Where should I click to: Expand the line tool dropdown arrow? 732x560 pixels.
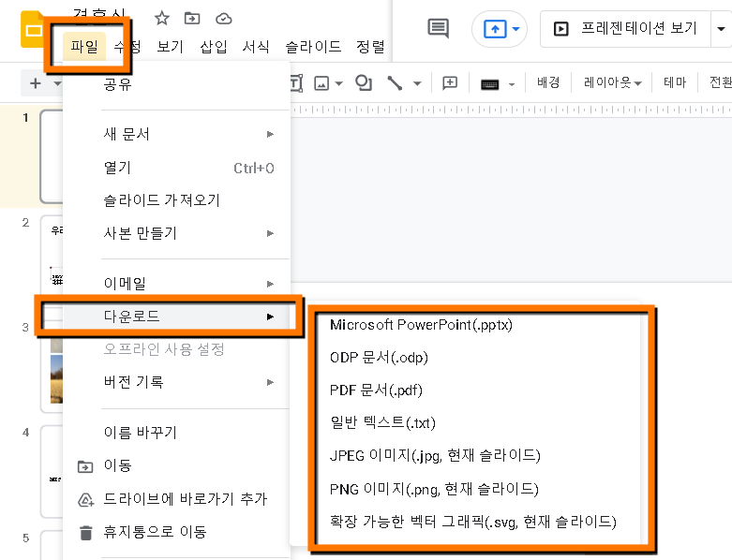[x=417, y=84]
